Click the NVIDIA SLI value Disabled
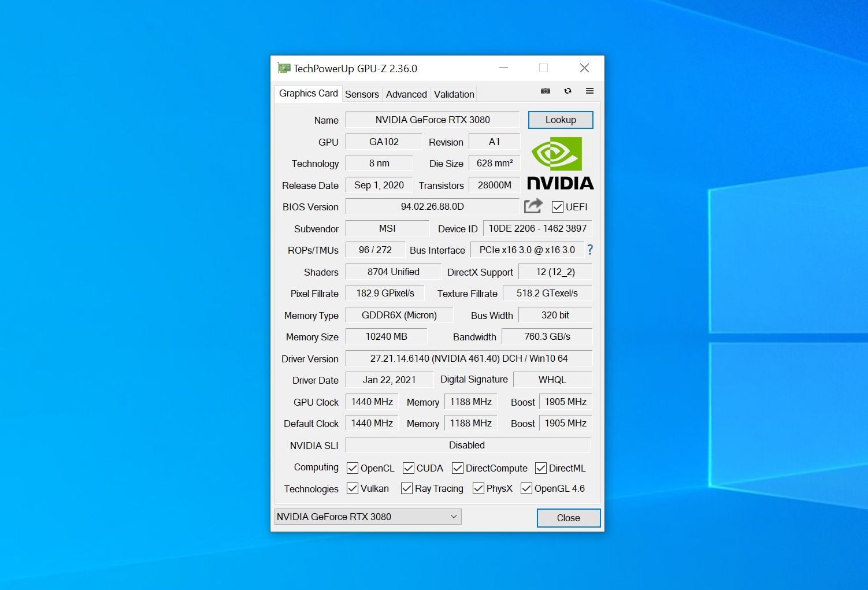868x590 pixels. [x=468, y=445]
